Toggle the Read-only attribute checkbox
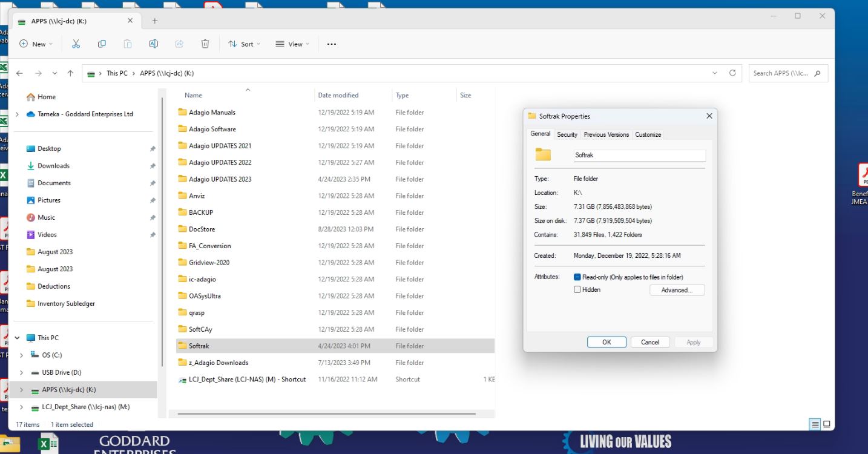This screenshot has height=454, width=868. [577, 277]
